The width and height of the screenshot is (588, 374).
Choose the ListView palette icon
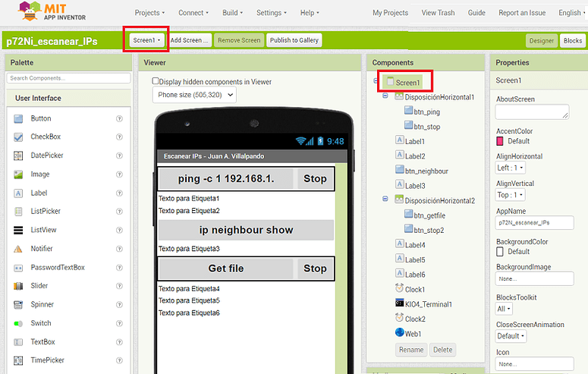[18, 230]
